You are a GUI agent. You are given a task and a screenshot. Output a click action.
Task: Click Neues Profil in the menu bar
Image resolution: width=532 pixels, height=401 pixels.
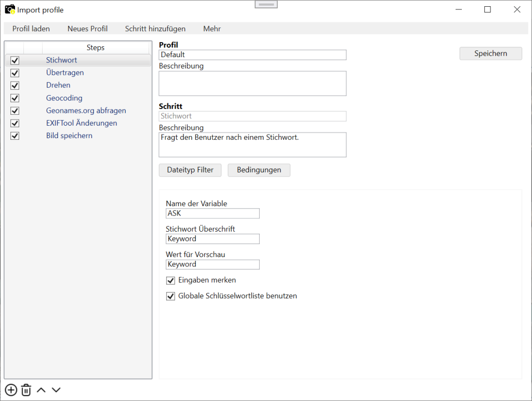(x=87, y=29)
